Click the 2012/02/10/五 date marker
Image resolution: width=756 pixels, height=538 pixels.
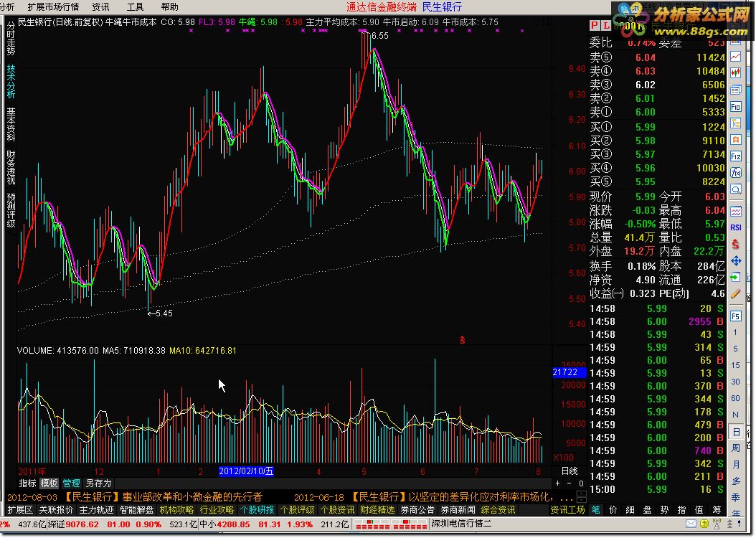coord(246,471)
